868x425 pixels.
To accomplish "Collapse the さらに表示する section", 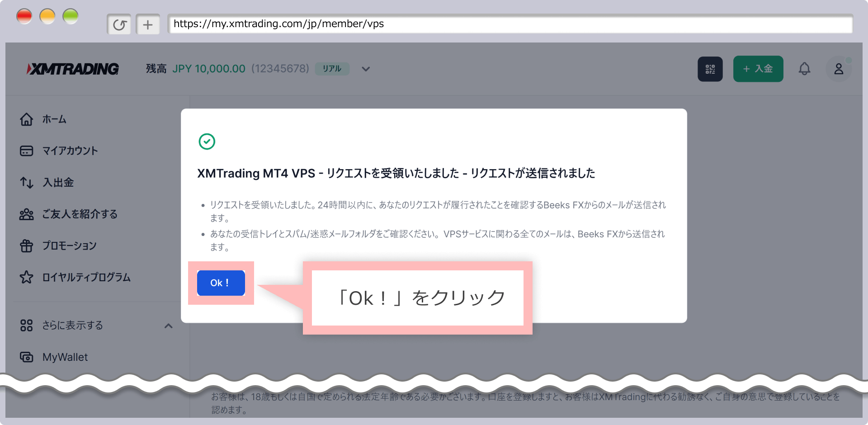I will pyautogui.click(x=169, y=325).
